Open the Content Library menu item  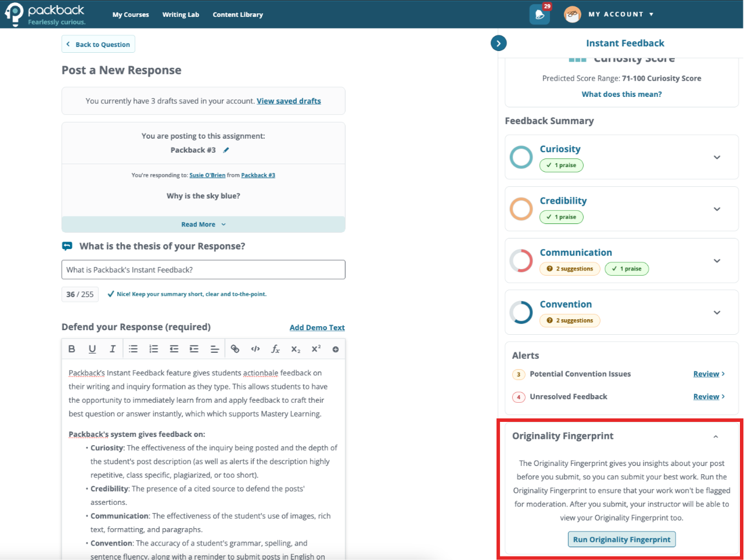[x=238, y=15]
